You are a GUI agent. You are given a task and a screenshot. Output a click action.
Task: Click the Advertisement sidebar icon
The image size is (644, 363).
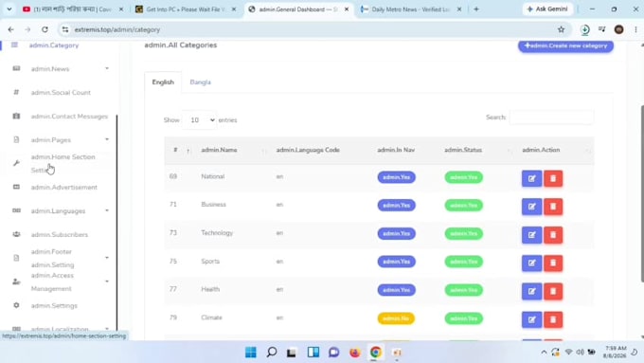[x=16, y=187]
